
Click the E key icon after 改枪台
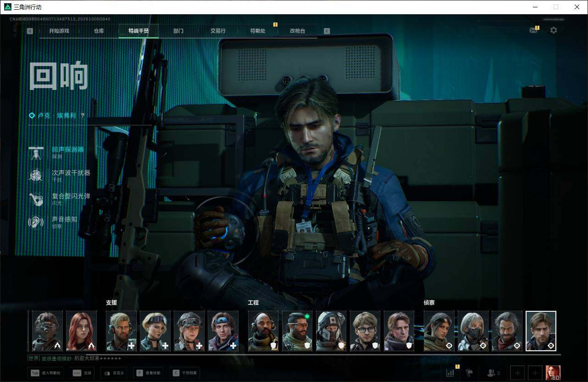[x=327, y=31]
